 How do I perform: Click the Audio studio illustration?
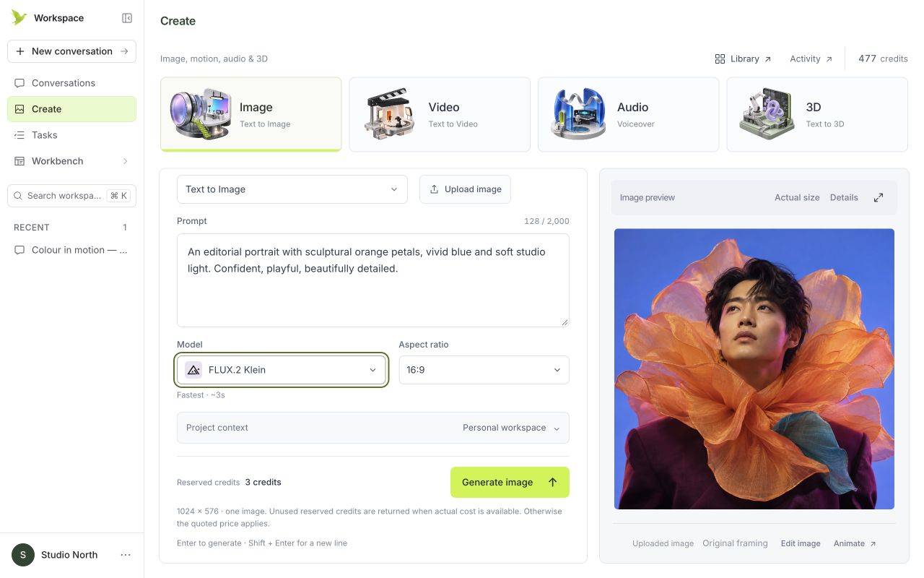[x=579, y=114]
